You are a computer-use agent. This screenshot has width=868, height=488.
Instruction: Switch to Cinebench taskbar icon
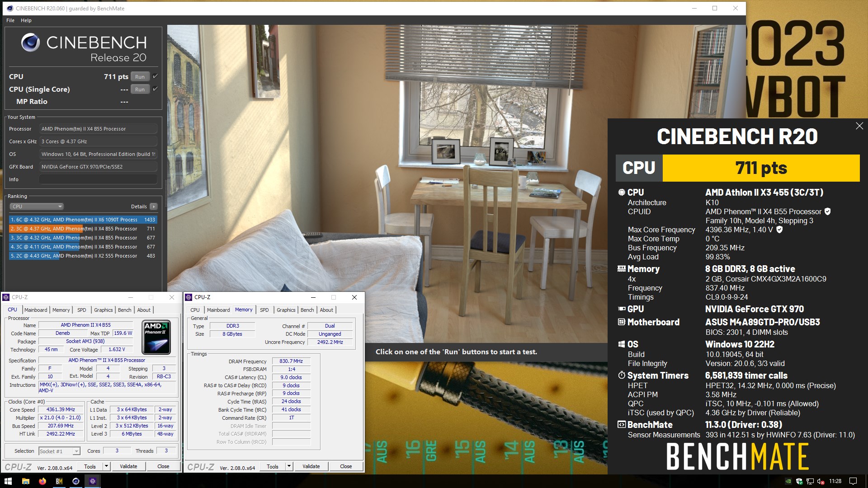(x=75, y=481)
